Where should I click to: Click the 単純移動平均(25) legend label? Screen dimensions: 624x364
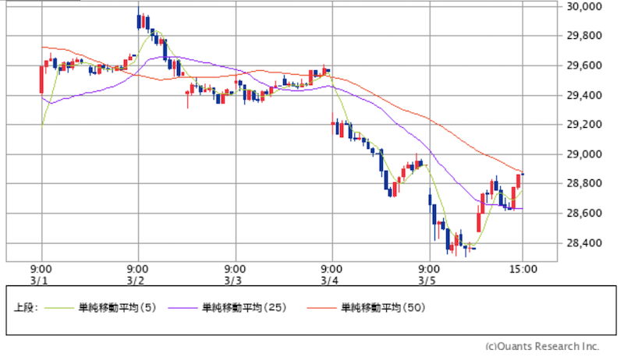(x=244, y=308)
